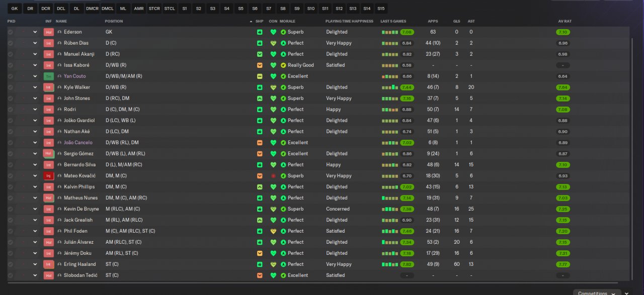
Task: Open the player profile icon beside Kevin De Bruyne
Action: pyautogui.click(x=59, y=209)
